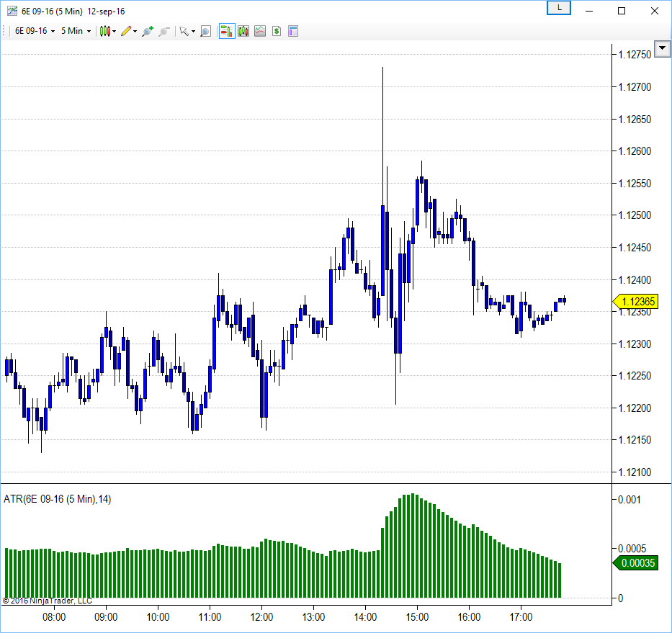Toggle the data box magnifier icon
Screen dimensions: 672x633
[x=205, y=31]
